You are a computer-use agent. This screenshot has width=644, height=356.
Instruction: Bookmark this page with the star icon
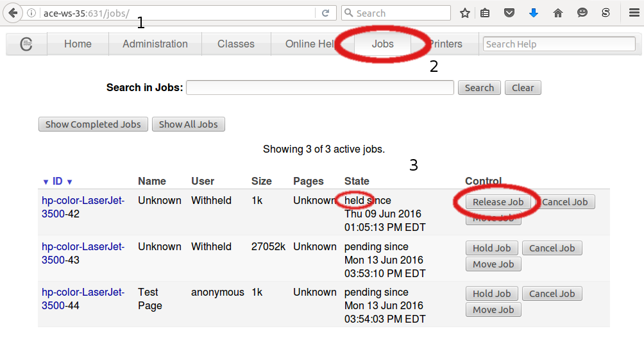click(465, 13)
